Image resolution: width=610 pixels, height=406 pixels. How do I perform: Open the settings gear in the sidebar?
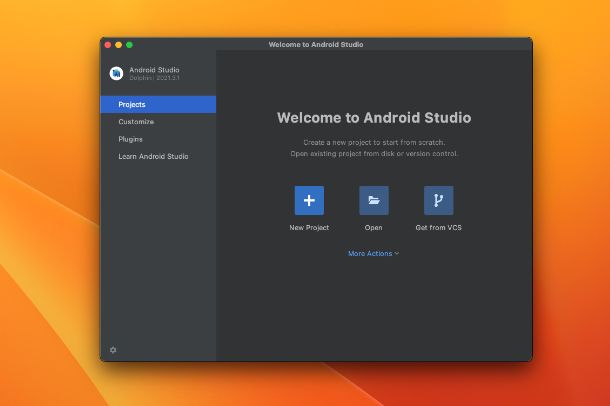[x=113, y=350]
